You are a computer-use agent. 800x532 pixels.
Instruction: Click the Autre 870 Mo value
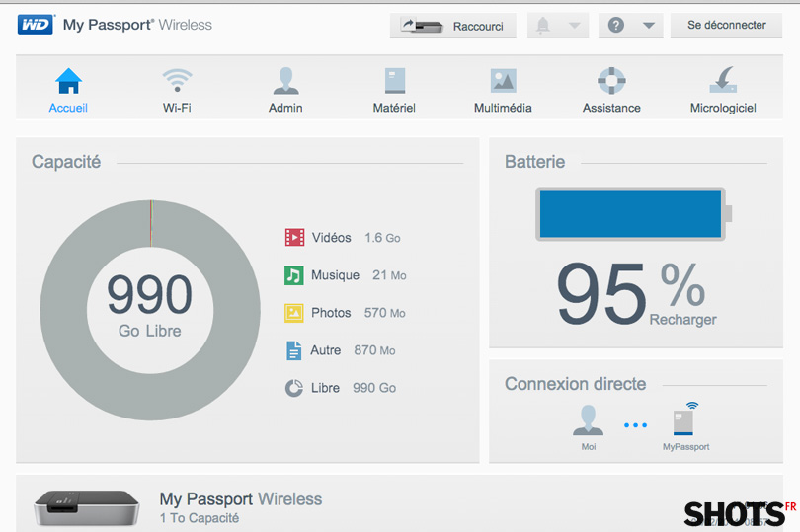click(374, 350)
